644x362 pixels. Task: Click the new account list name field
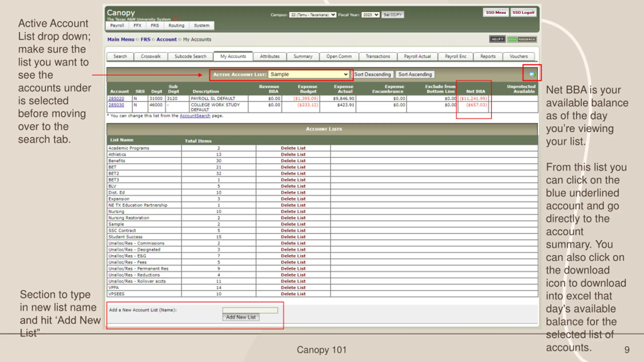[250, 310]
